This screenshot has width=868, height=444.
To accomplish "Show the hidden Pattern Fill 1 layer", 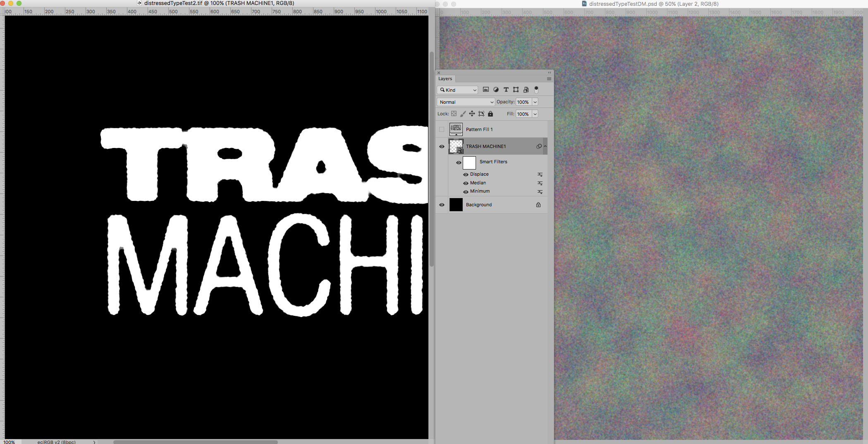I will coord(442,129).
